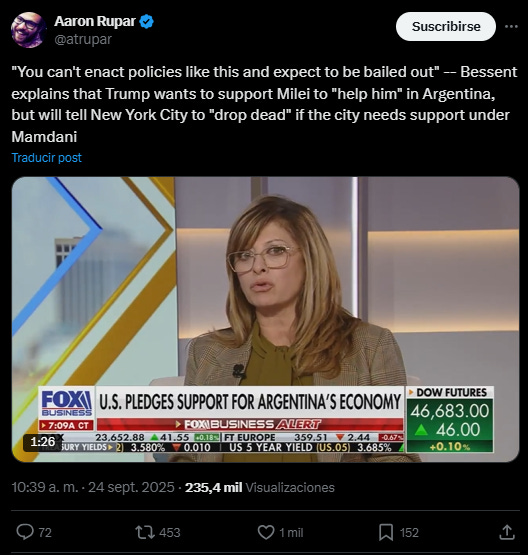Image resolution: width=528 pixels, height=555 pixels.
Task: Click the Traducir post link
Action: [x=47, y=158]
